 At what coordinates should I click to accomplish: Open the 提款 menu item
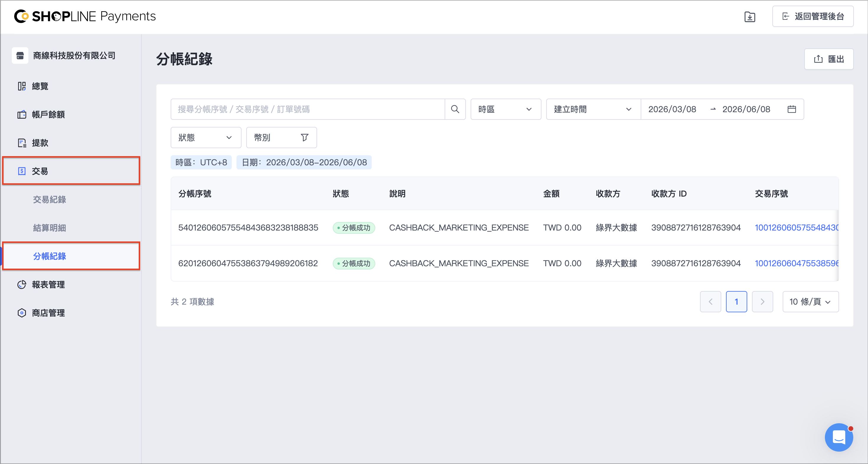[71, 143]
